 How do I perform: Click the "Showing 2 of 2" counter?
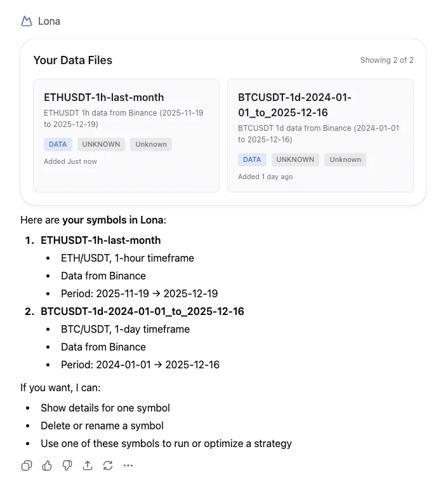[x=386, y=60]
